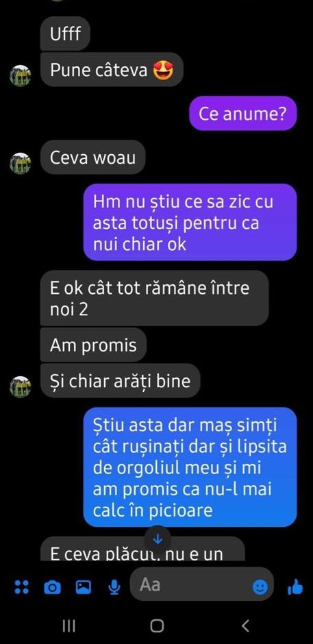Tap the Android home button
This screenshot has height=644, width=313.
pyautogui.click(x=157, y=626)
